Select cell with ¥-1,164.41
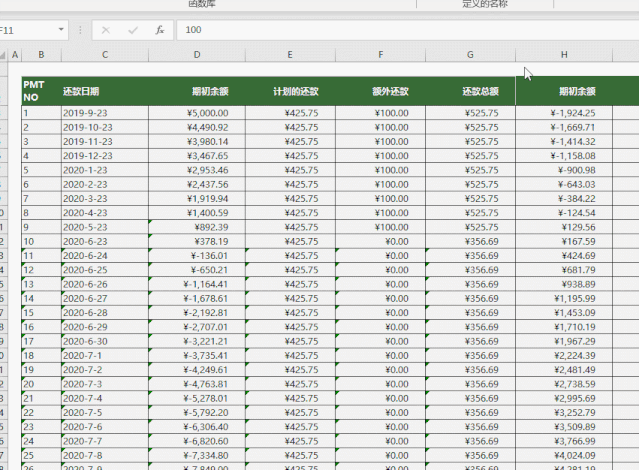The width and height of the screenshot is (639, 470). (197, 284)
